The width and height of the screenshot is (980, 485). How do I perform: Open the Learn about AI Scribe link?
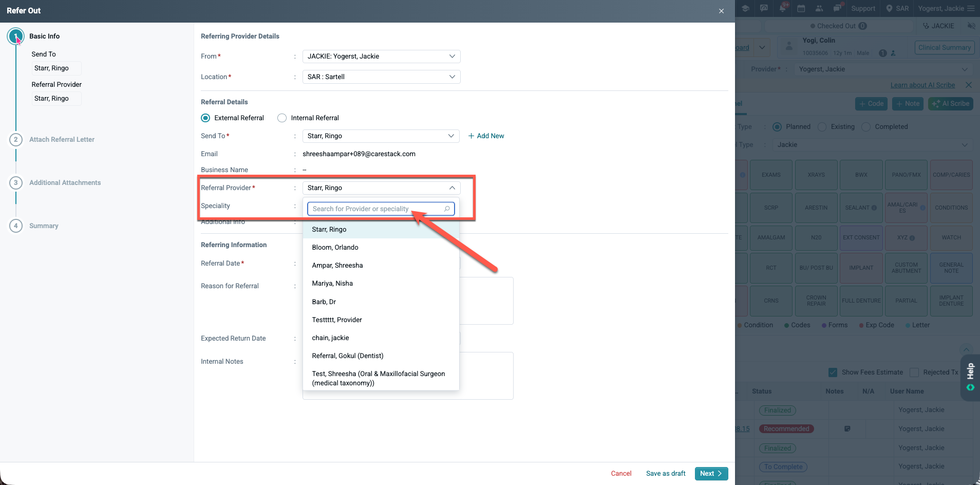click(922, 85)
